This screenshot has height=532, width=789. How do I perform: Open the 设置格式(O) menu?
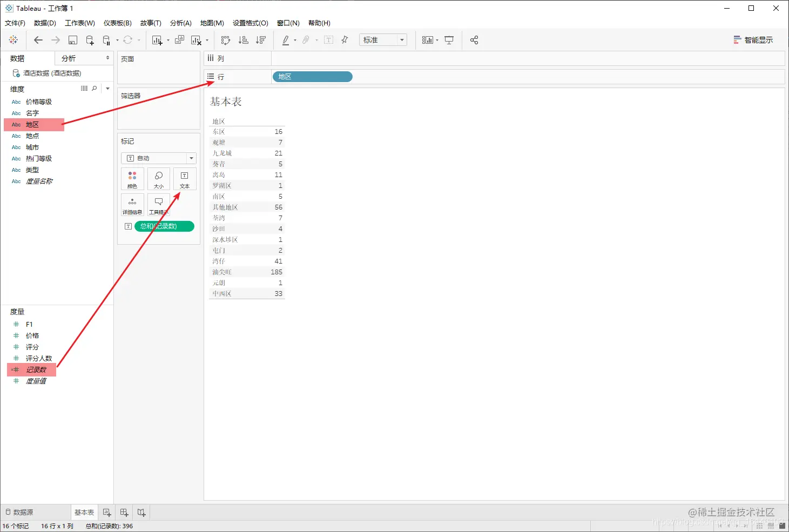251,23
